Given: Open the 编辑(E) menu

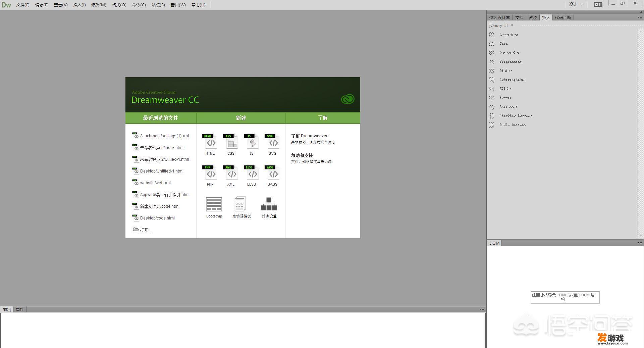Looking at the screenshot, I should pyautogui.click(x=42, y=5).
